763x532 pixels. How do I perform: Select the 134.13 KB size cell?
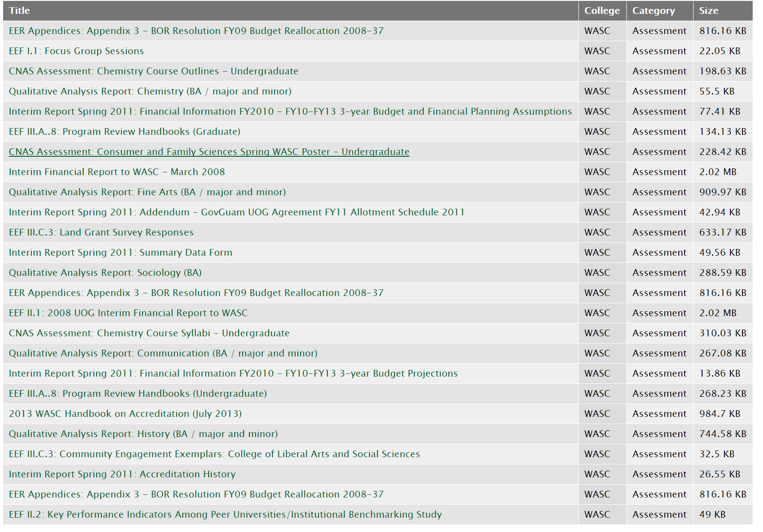[x=723, y=132]
